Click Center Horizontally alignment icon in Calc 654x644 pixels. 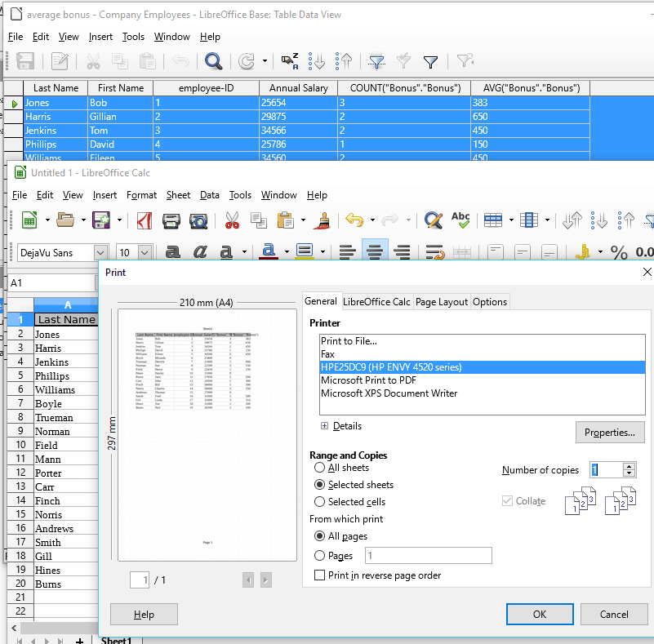tap(375, 251)
